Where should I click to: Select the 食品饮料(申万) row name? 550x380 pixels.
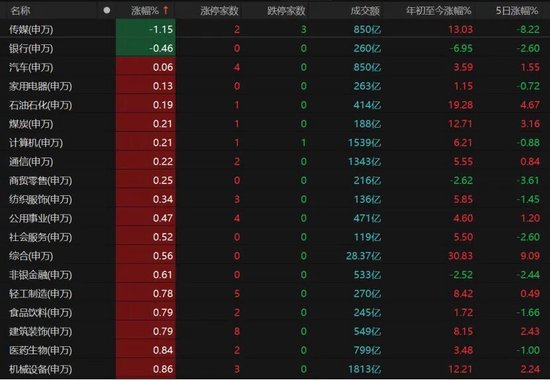tap(41, 313)
